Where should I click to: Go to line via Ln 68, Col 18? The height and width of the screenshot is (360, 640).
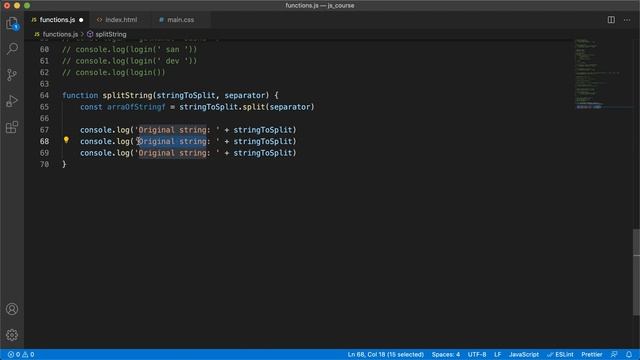click(x=386, y=354)
